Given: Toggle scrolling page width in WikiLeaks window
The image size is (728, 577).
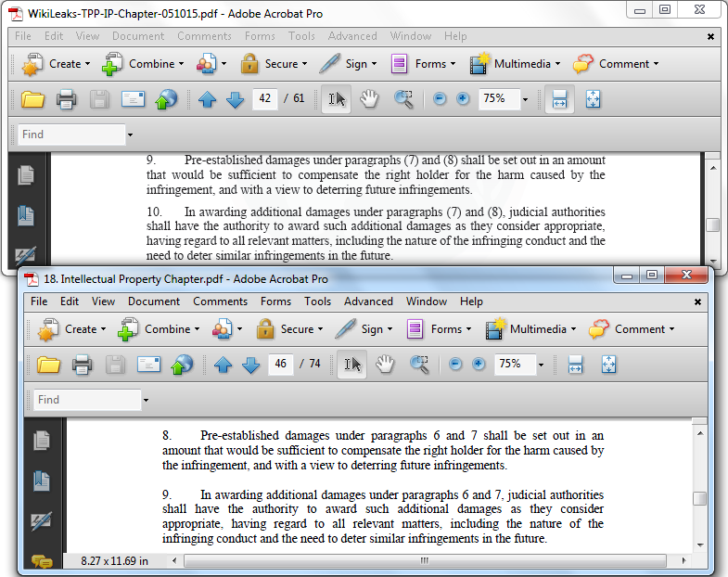Looking at the screenshot, I should pos(559,99).
